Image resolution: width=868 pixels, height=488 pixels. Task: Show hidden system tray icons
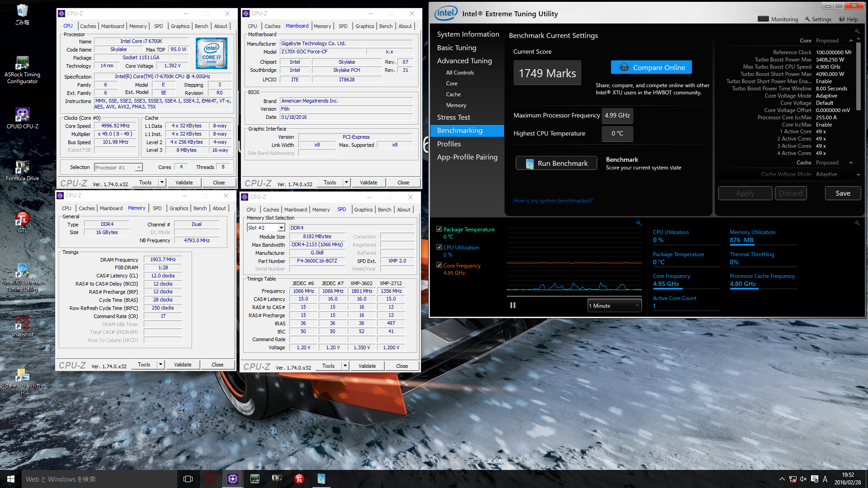[x=782, y=479]
